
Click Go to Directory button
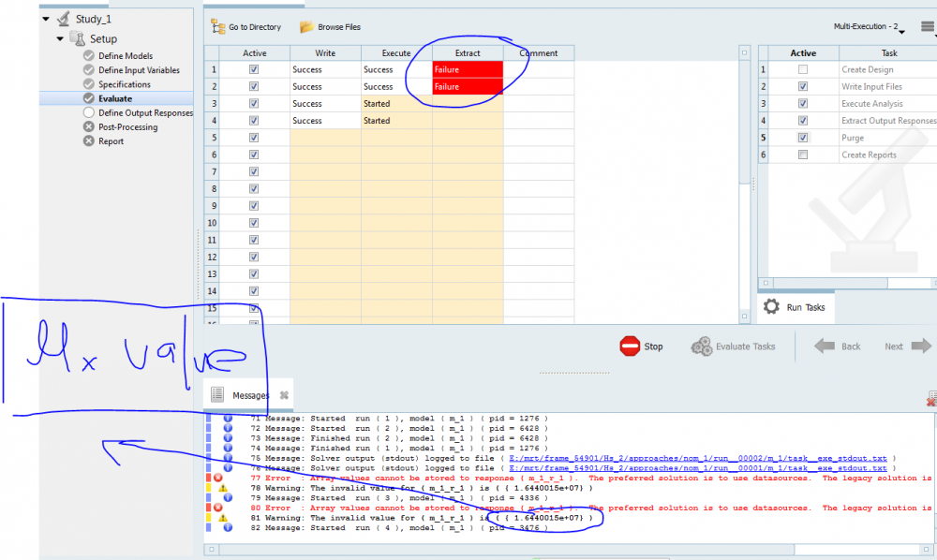click(x=246, y=27)
